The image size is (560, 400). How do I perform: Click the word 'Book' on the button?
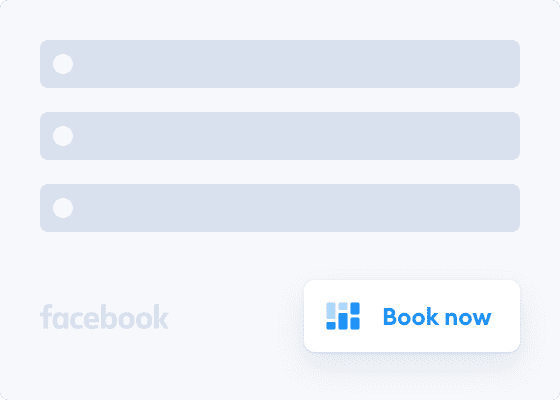click(x=411, y=316)
